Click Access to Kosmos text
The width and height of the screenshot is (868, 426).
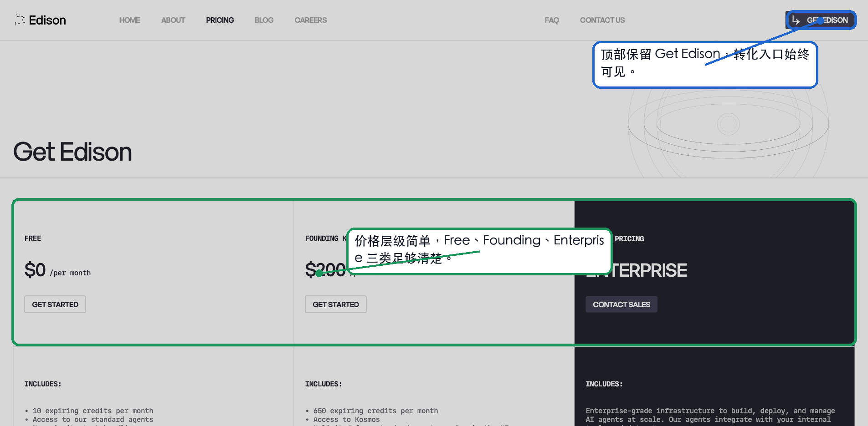tap(346, 419)
